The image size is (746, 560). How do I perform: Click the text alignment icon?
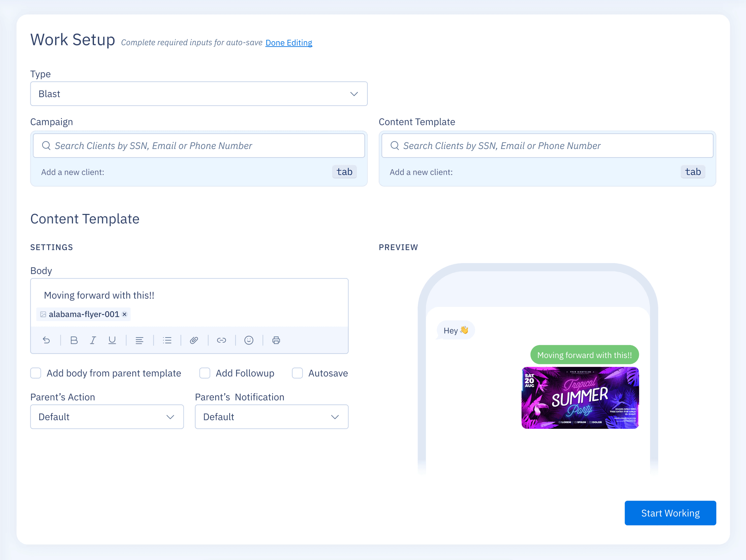point(139,340)
